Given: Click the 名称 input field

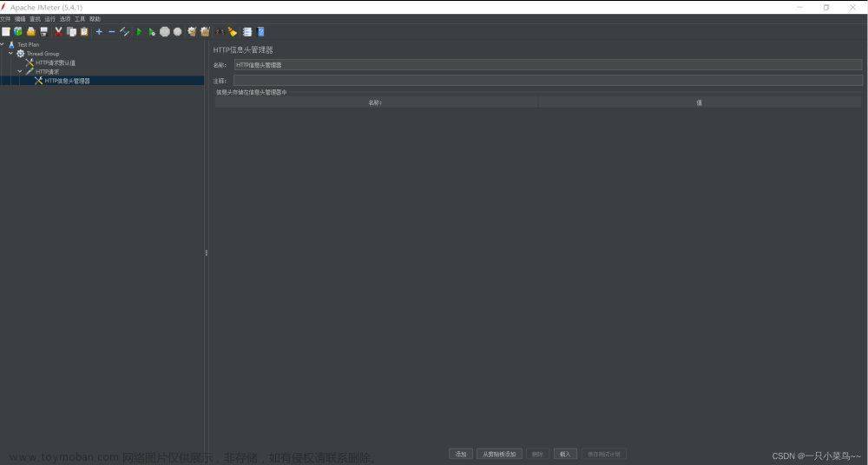Looking at the screenshot, I should pyautogui.click(x=548, y=65).
